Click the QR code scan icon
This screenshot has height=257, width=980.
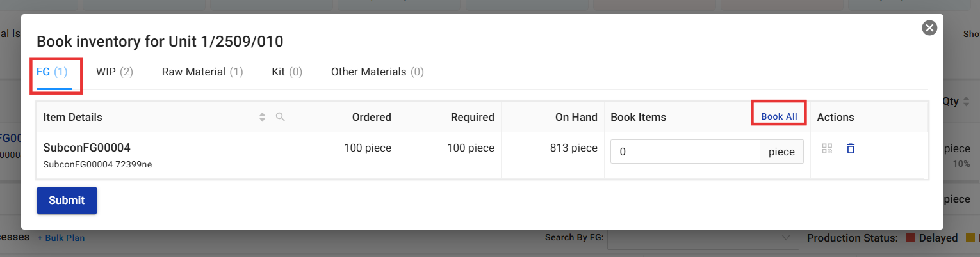pyautogui.click(x=827, y=148)
